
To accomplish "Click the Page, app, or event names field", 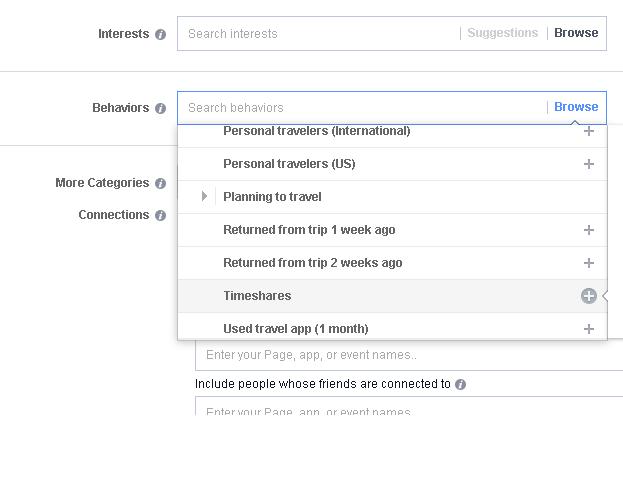I will coord(400,355).
